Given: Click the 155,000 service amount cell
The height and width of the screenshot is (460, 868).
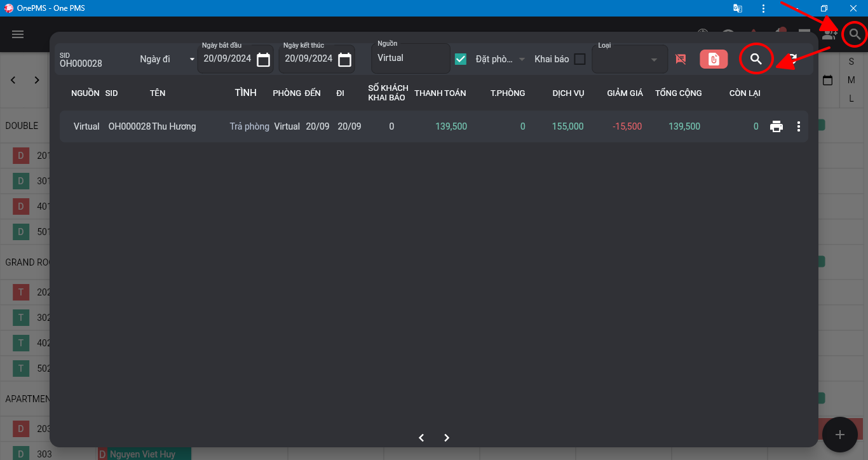Looking at the screenshot, I should coord(567,126).
